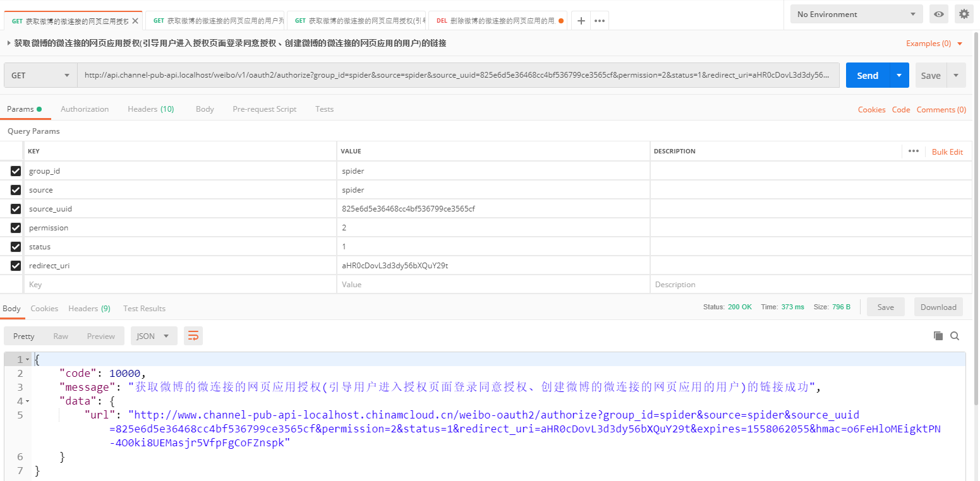The width and height of the screenshot is (980, 481).
Task: Uncheck the group_id parameter checkbox
Action: [16, 171]
